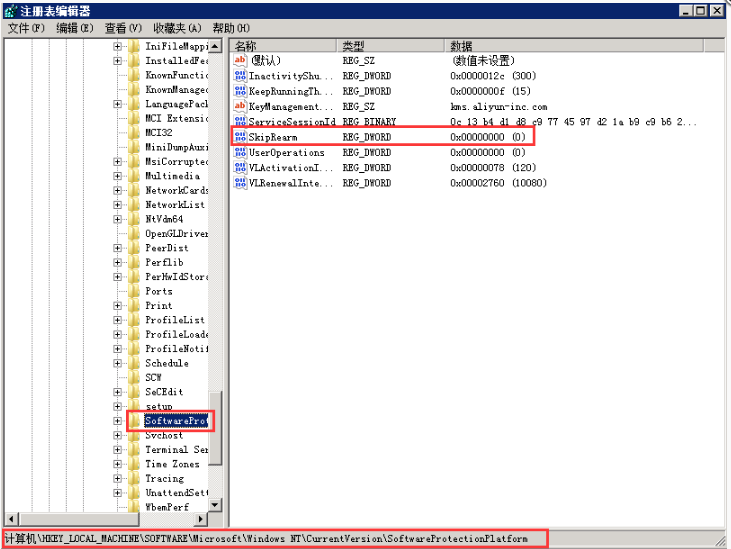Select the (默认) default value entry

coord(264,61)
